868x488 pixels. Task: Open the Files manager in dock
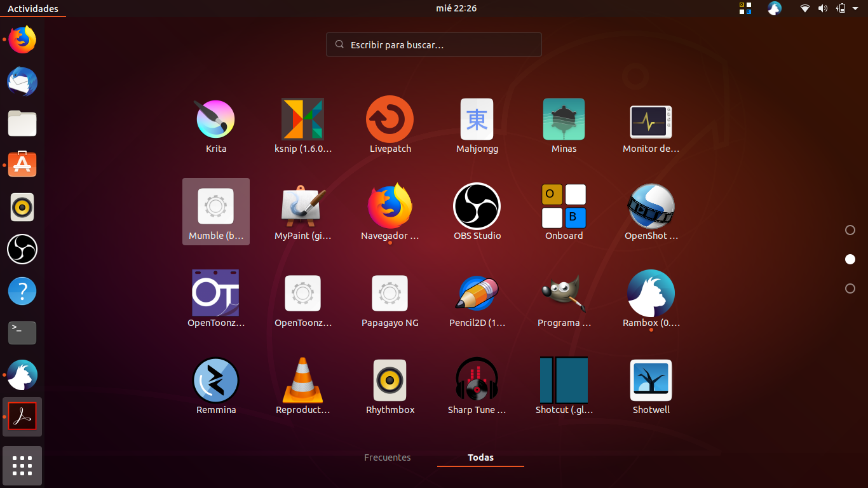(22, 123)
